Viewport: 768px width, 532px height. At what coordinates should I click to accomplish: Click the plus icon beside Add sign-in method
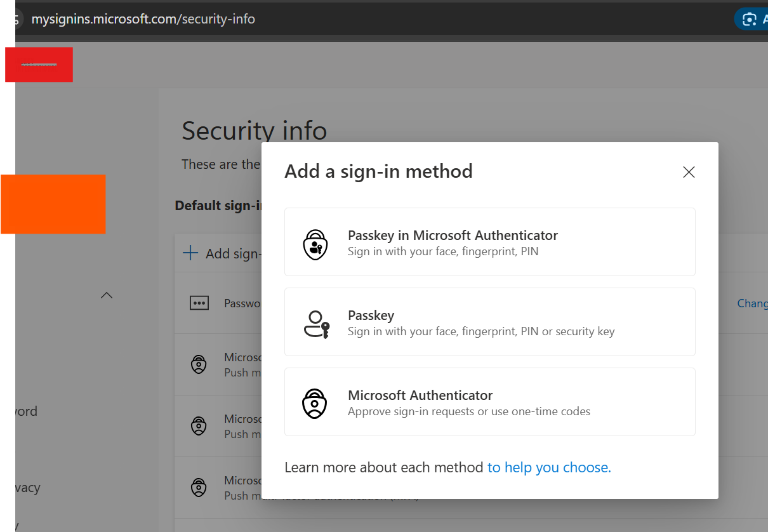tap(190, 253)
